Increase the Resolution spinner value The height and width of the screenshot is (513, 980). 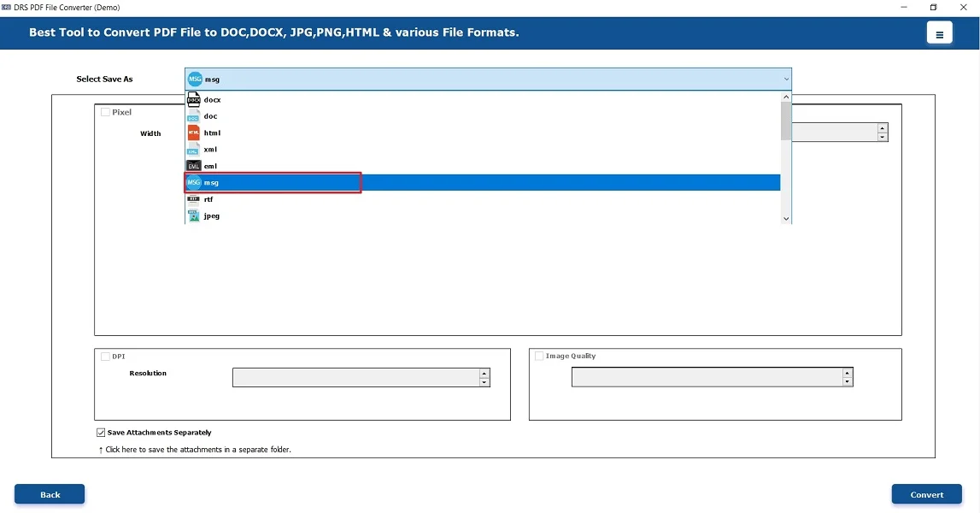pos(484,373)
